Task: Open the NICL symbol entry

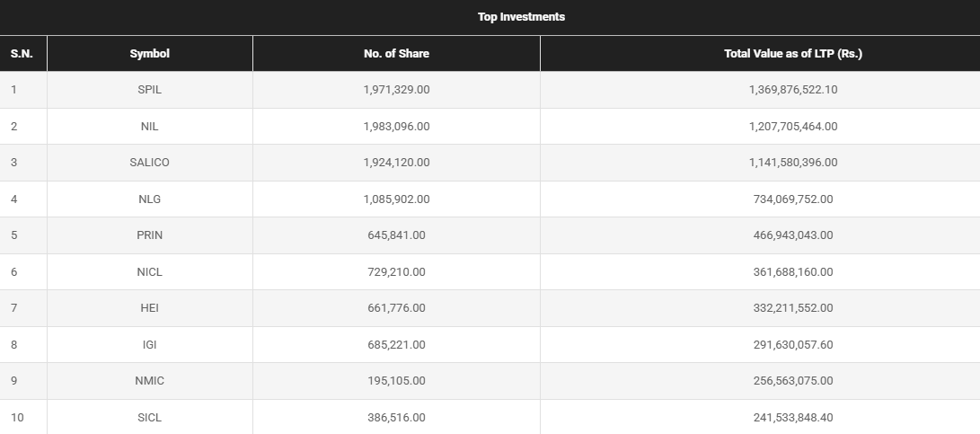Action: click(x=149, y=272)
